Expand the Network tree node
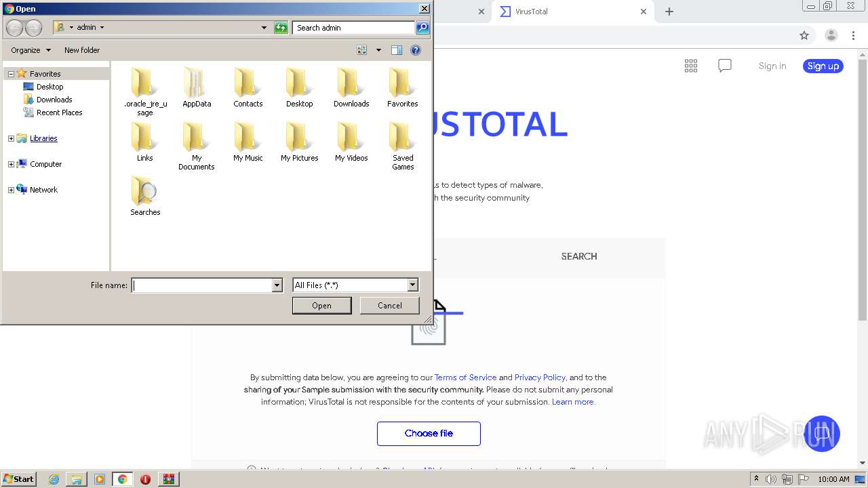The width and height of the screenshot is (868, 488). point(11,190)
